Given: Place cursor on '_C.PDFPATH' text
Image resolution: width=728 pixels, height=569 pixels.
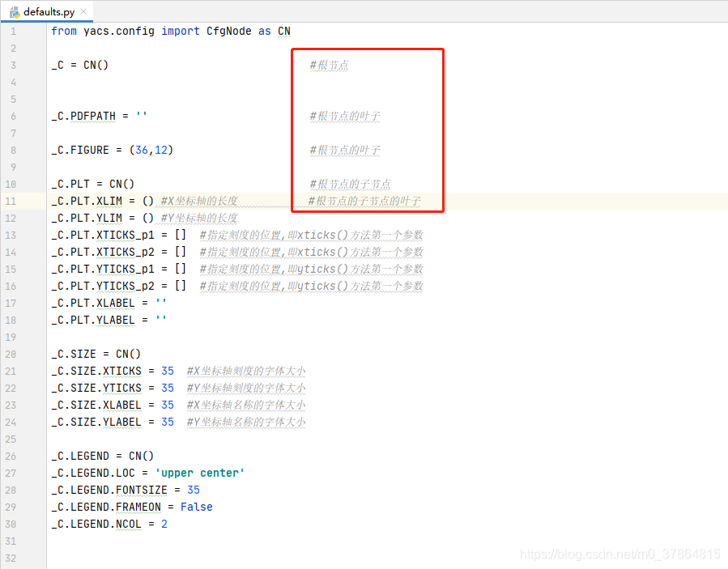Looking at the screenshot, I should pyautogui.click(x=83, y=116).
